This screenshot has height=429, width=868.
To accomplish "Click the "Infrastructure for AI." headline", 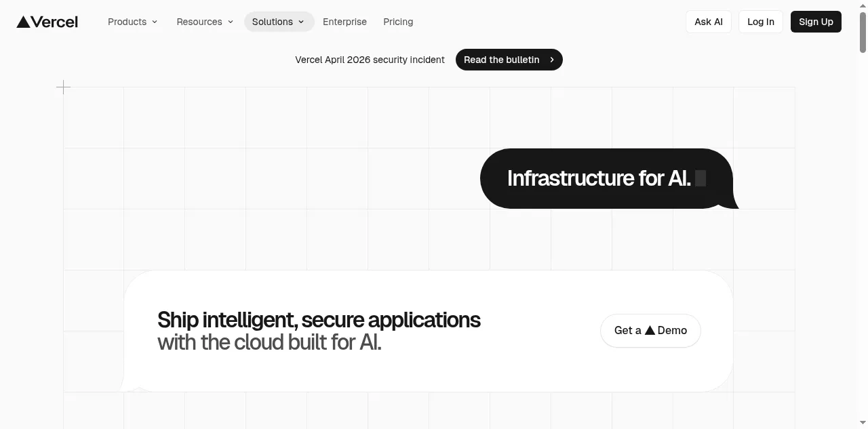I will [599, 178].
